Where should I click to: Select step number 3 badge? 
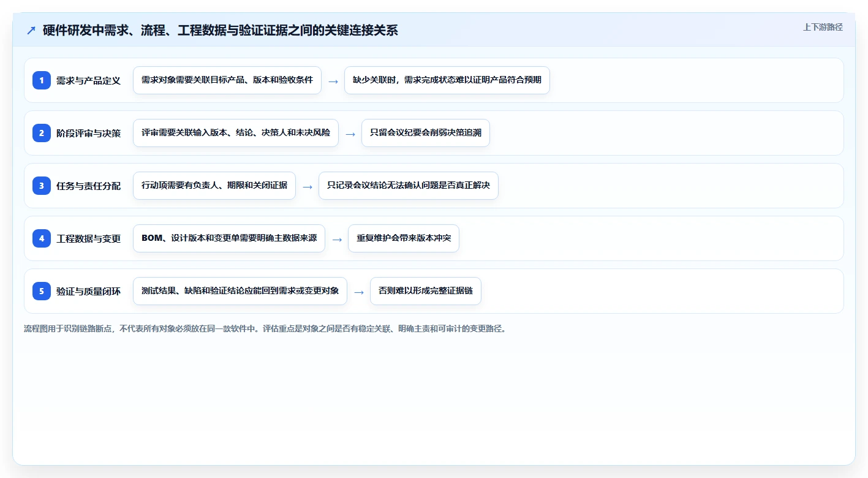42,186
